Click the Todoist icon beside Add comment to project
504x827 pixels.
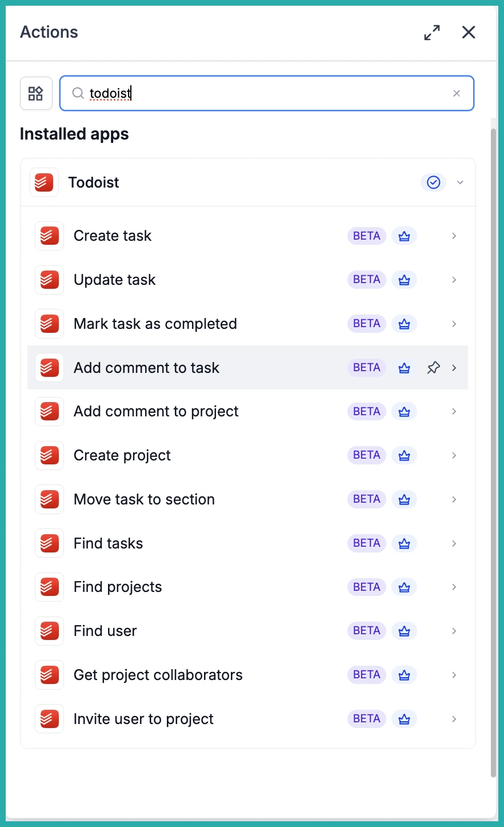coord(49,411)
